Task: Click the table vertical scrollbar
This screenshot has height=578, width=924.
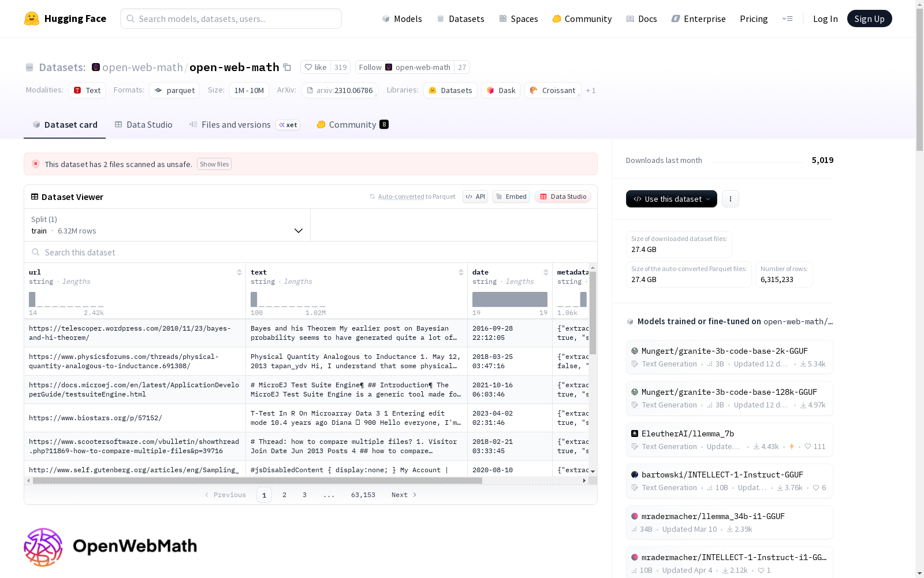Action: [593, 313]
